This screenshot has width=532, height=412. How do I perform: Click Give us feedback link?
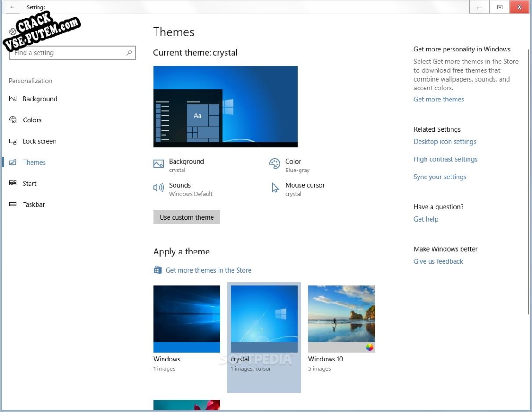point(438,261)
